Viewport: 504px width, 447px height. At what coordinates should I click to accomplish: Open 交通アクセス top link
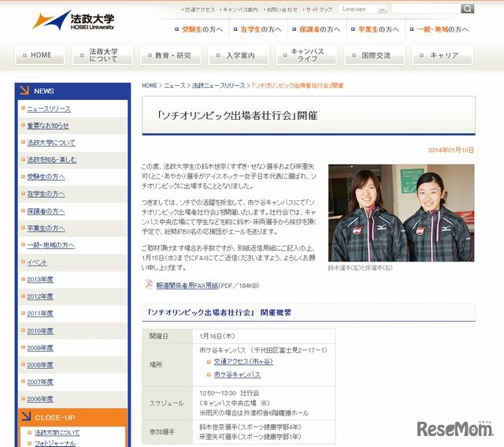(198, 9)
